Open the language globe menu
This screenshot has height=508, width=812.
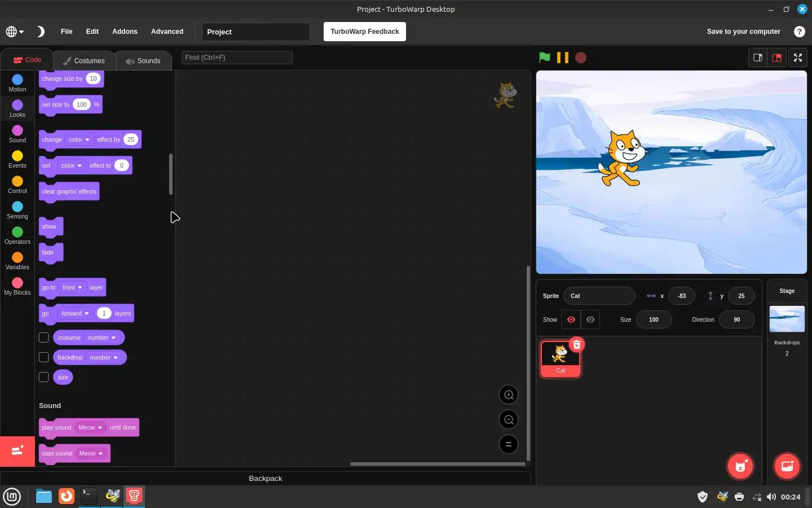coord(15,32)
